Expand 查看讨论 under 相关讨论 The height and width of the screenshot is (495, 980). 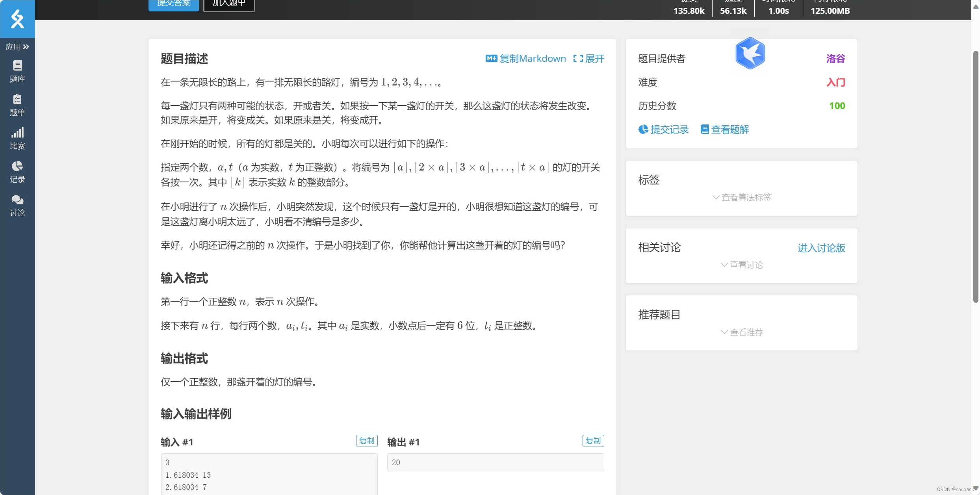coord(742,265)
